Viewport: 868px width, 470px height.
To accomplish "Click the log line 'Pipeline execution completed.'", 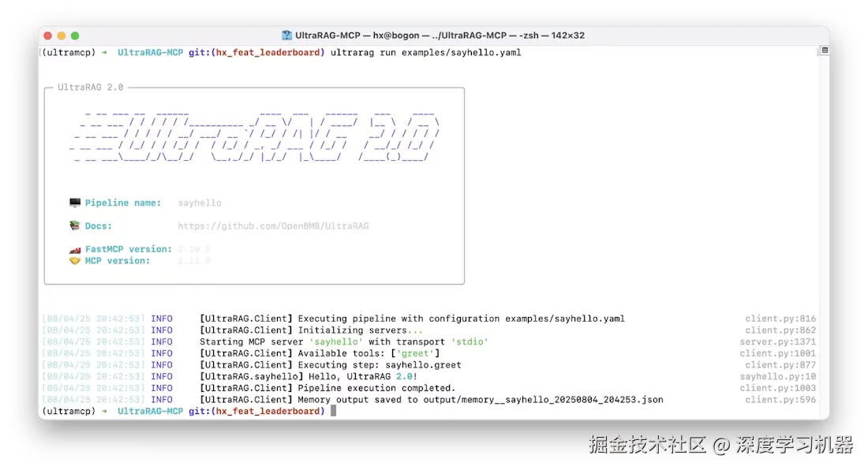I will 327,388.
